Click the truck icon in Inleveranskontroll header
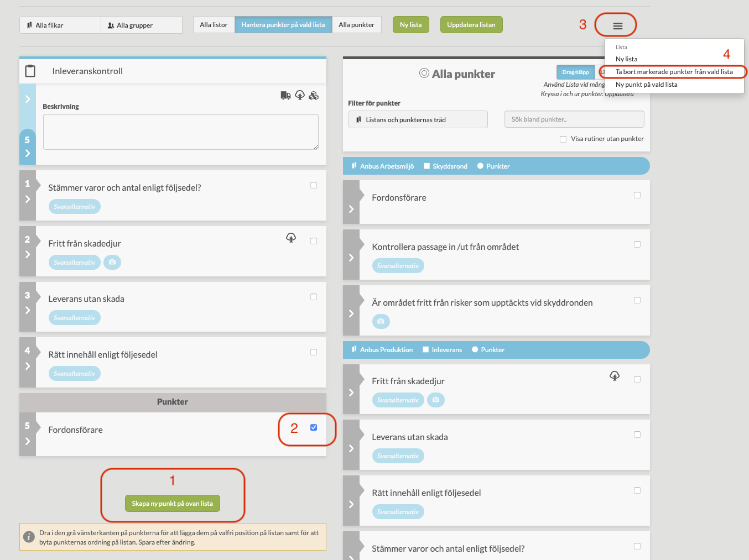The image size is (749, 560). (285, 95)
